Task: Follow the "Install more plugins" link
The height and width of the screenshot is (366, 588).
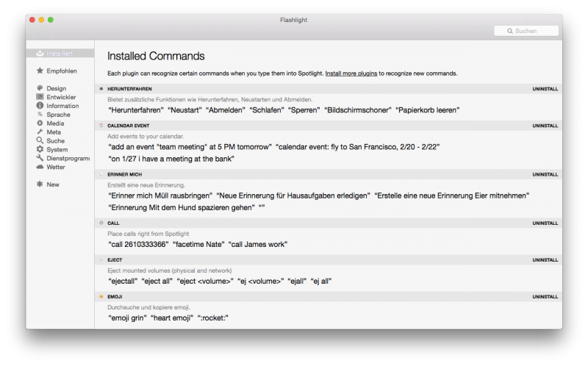Action: tap(351, 73)
